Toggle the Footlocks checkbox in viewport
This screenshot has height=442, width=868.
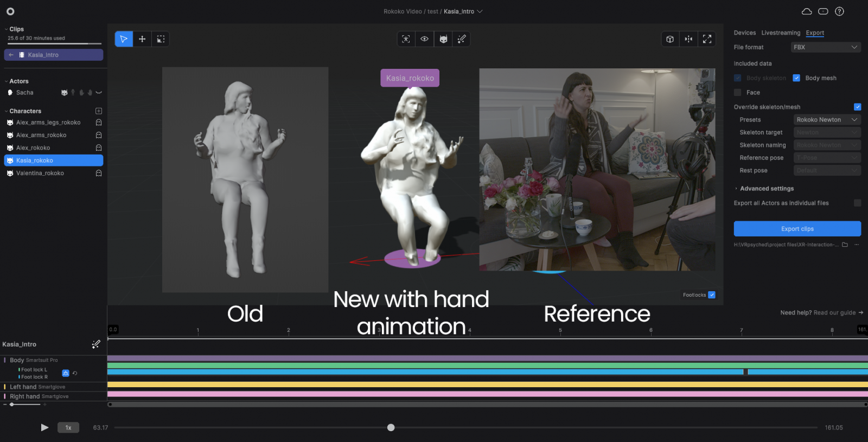[x=712, y=295]
